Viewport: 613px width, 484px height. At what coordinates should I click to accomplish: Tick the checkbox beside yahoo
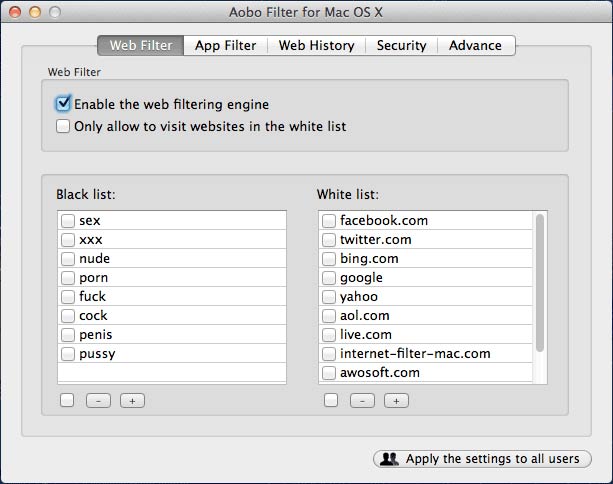[329, 297]
